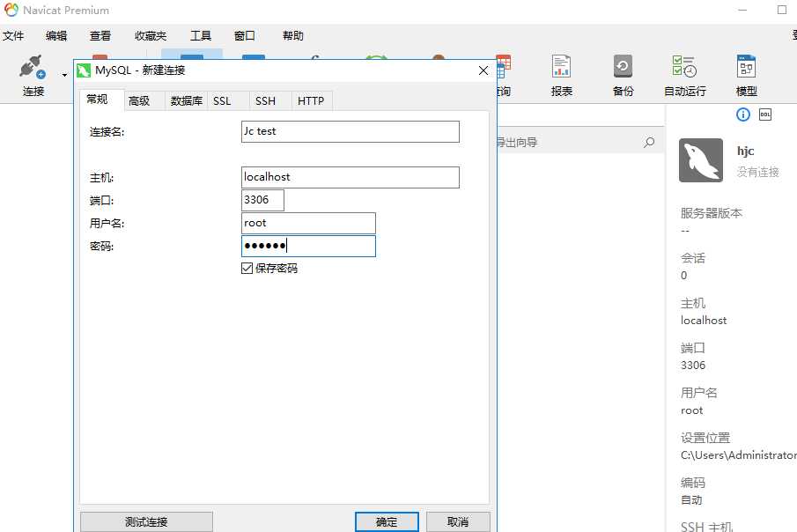This screenshot has width=797, height=532.
Task: Click the connection name field 'Jc test'
Action: tap(351, 132)
